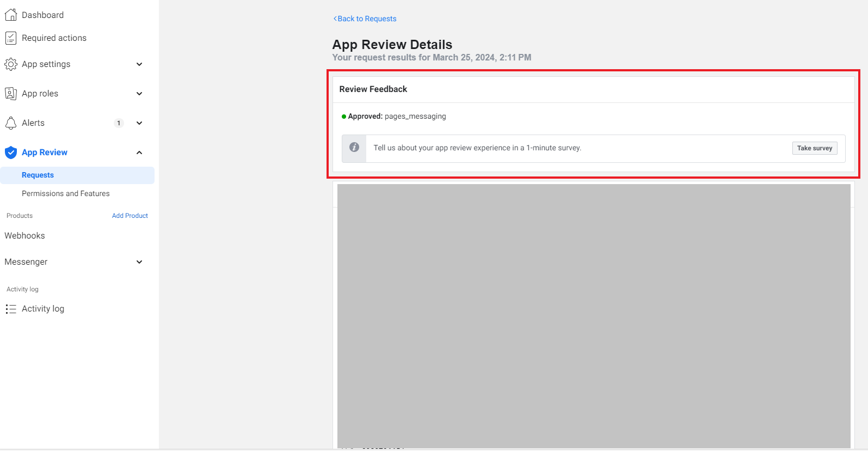Viewport: 868px width, 451px height.
Task: Collapse the App Review section
Action: coord(139,153)
